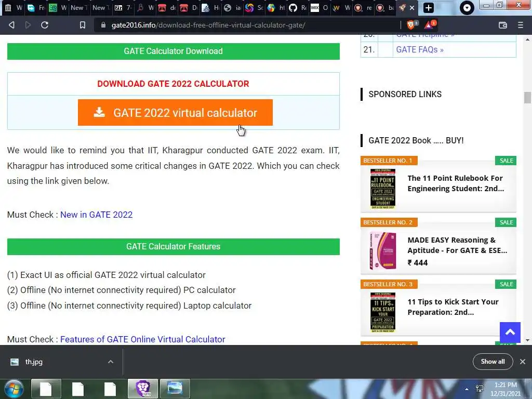This screenshot has height=399, width=532.
Task: Click the scrollbar down arrow
Action: 527,340
